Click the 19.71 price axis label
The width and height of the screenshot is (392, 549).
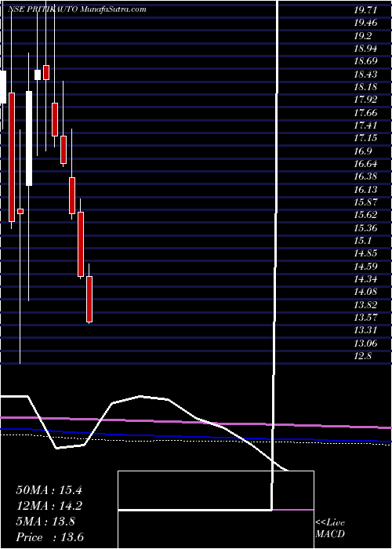click(x=365, y=9)
